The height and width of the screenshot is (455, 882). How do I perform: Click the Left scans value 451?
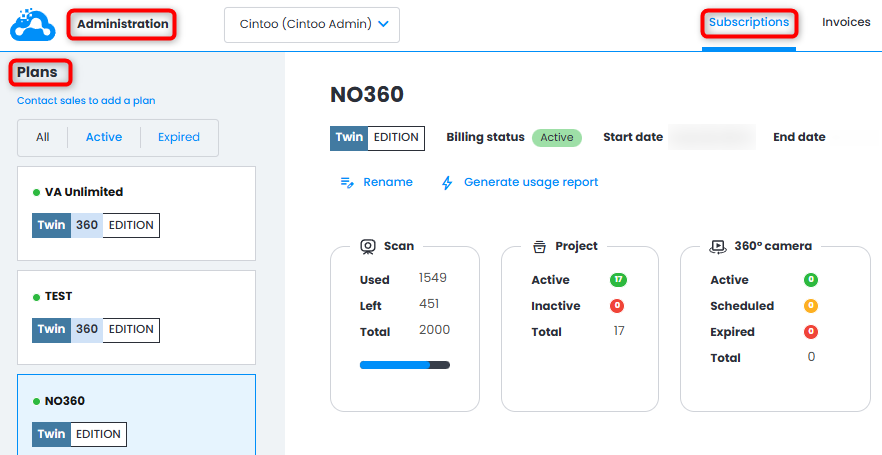[429, 304]
